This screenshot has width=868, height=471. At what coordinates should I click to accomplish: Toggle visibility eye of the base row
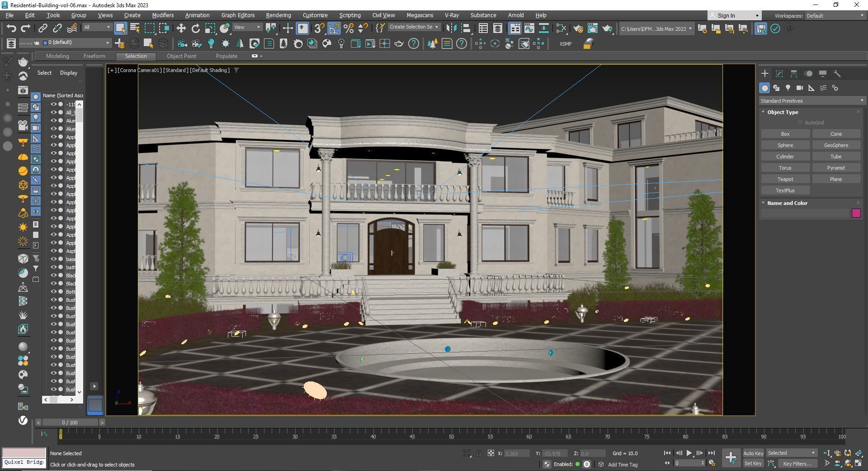[53, 259]
